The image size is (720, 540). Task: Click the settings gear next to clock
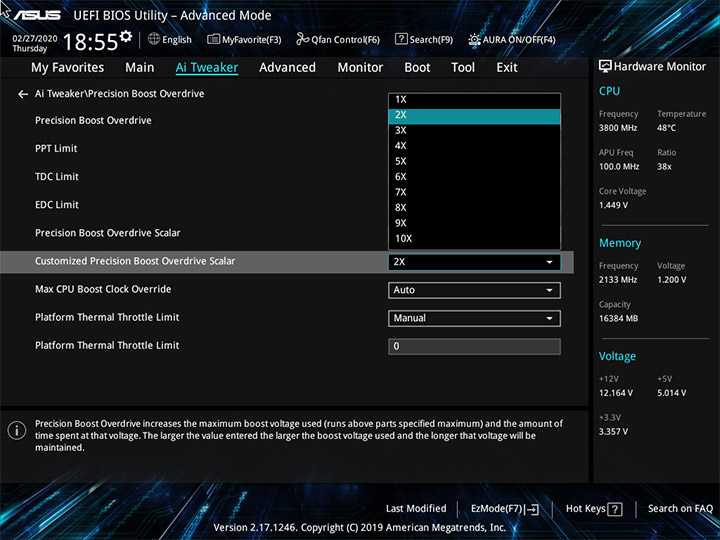tap(126, 36)
